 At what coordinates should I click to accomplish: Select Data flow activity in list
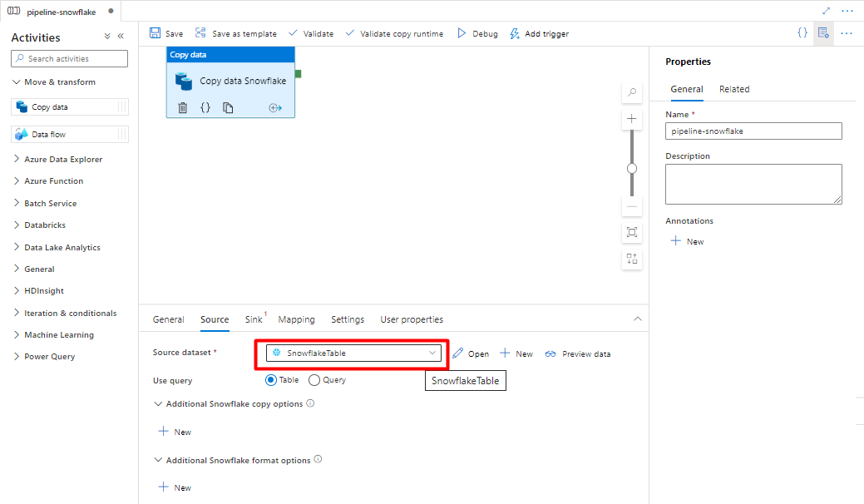tap(69, 135)
